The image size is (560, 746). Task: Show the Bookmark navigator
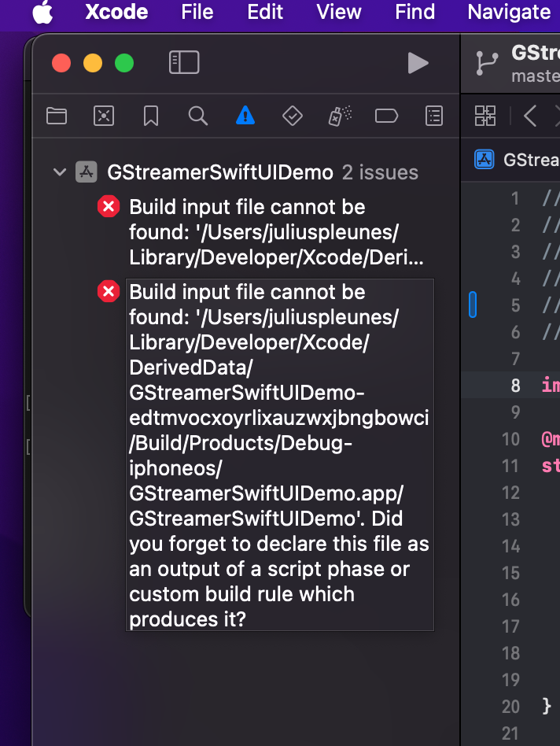[x=151, y=116]
